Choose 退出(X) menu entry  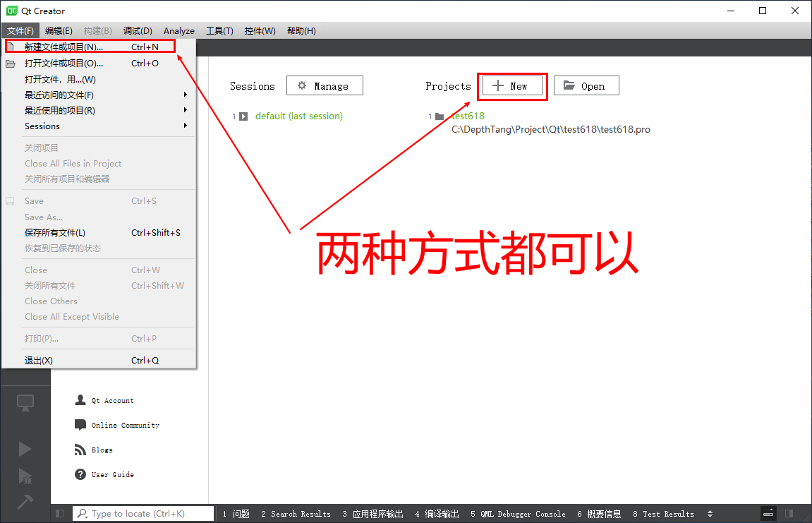(x=98, y=360)
